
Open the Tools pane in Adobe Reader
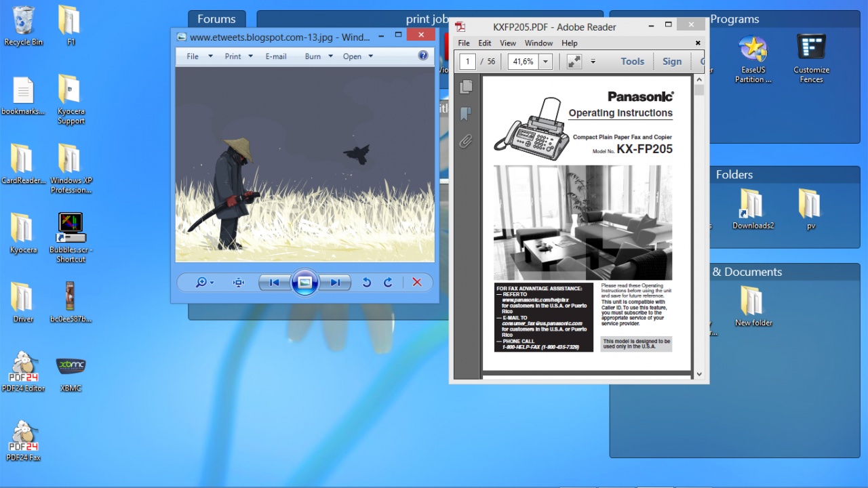pos(632,62)
